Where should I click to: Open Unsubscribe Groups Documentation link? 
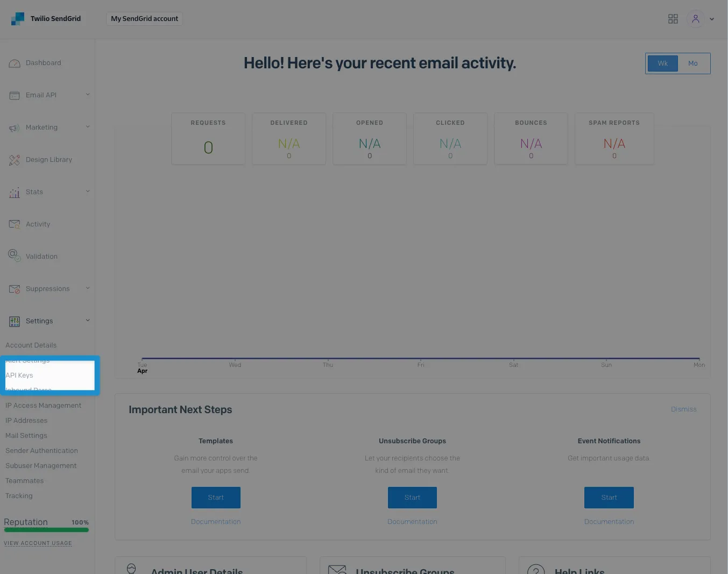[412, 522]
